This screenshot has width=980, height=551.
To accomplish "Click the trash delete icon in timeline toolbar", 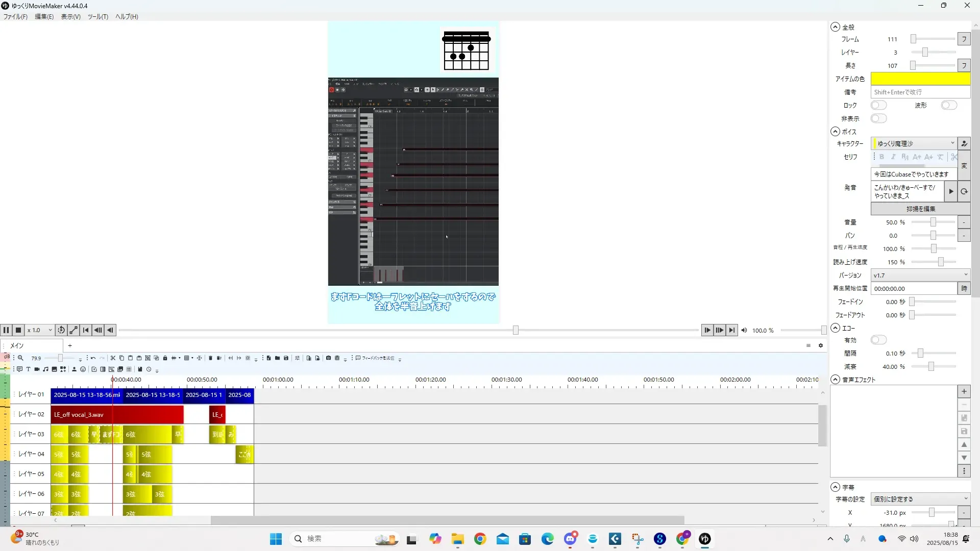I will coord(210,358).
